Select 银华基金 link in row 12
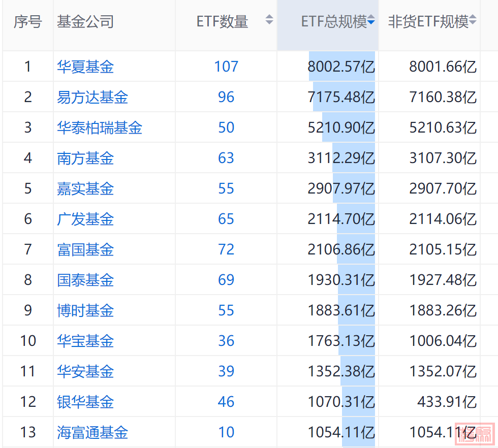498x448 pixels. (85, 402)
